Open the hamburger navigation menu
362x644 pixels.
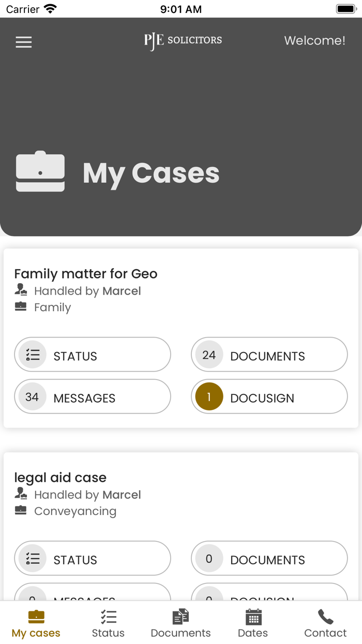point(23,42)
